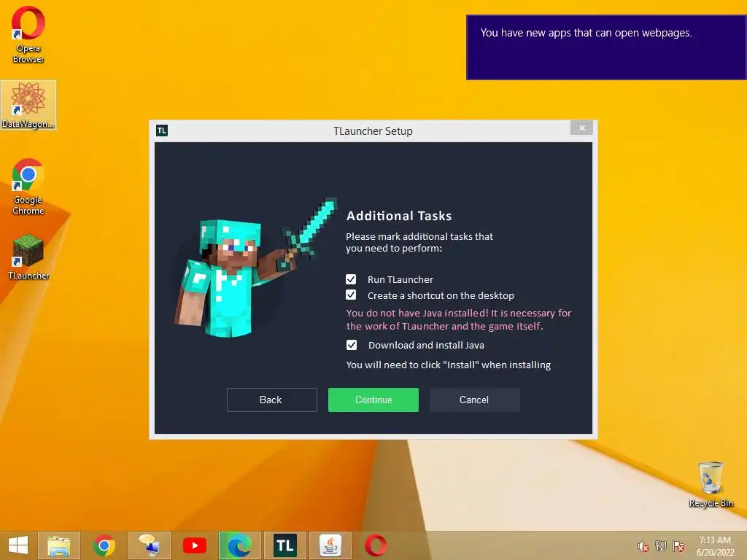Open the network tray icon
Image resolution: width=747 pixels, height=560 pixels.
(661, 546)
